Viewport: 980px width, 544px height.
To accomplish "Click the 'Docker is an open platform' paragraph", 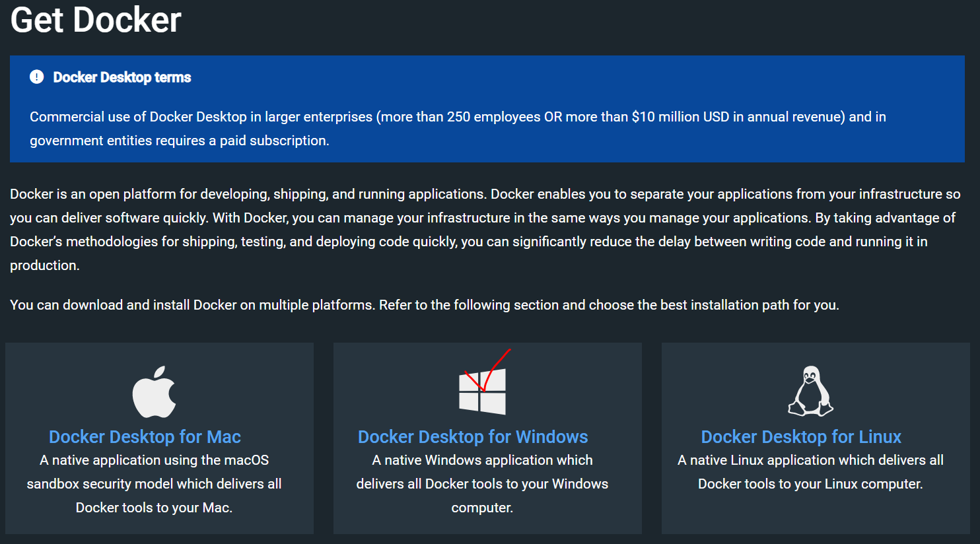I will pyautogui.click(x=485, y=230).
